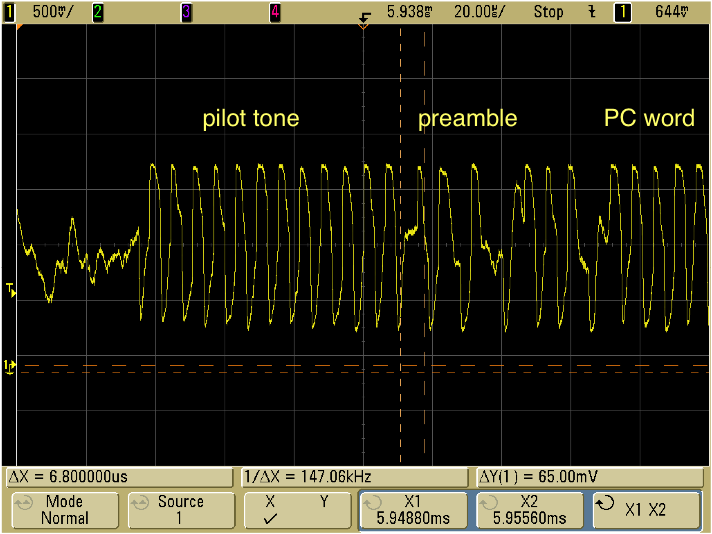This screenshot has width=712, height=534.
Task: Click the Stop run status indicator
Action: pos(548,12)
